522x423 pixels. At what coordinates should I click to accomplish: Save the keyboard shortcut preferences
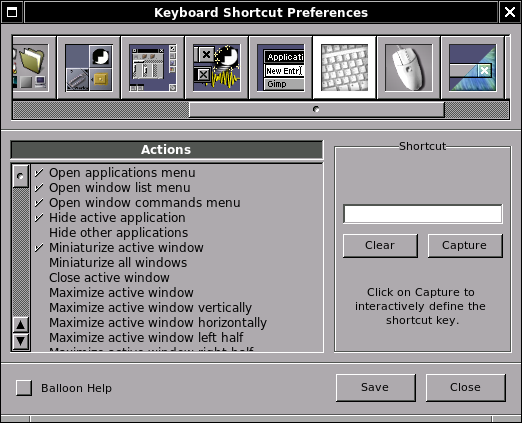tap(376, 388)
